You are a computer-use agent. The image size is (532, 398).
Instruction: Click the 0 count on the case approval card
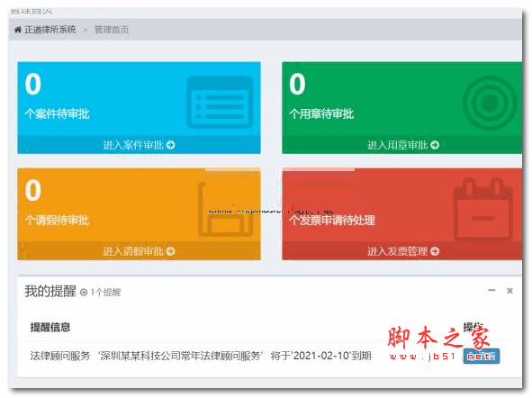coord(33,84)
